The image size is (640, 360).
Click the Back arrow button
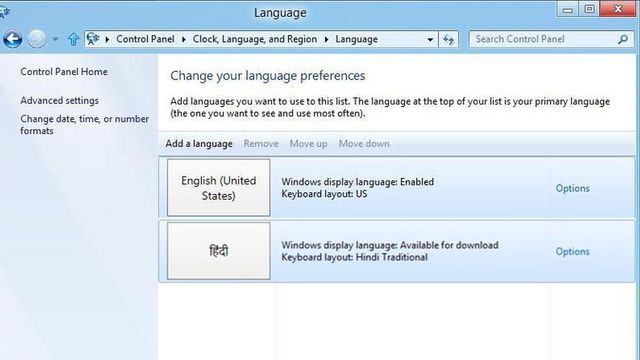pyautogui.click(x=12, y=39)
